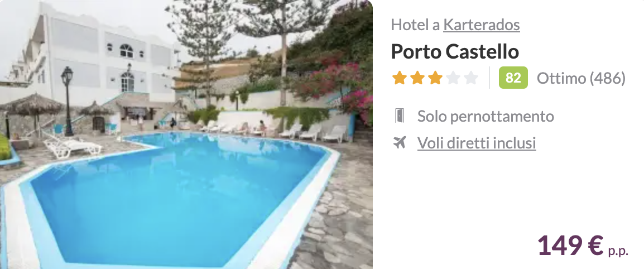
Task: Click the green 82 rating badge
Action: 513,78
